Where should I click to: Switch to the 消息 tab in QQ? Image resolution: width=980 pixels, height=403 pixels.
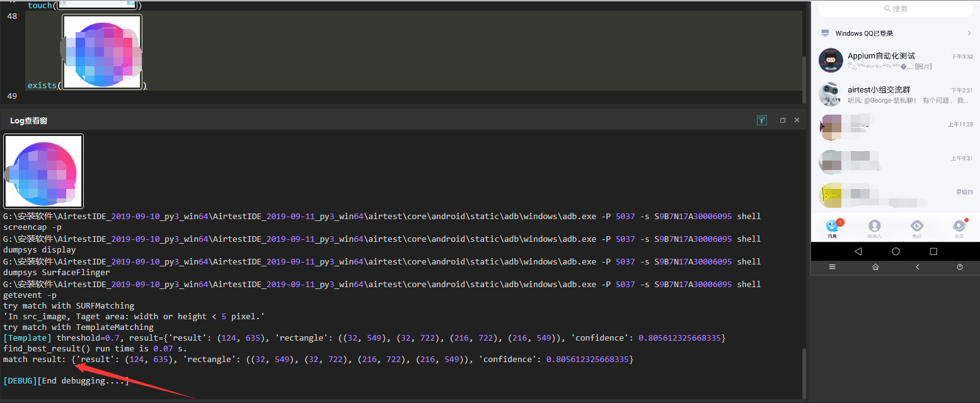833,228
